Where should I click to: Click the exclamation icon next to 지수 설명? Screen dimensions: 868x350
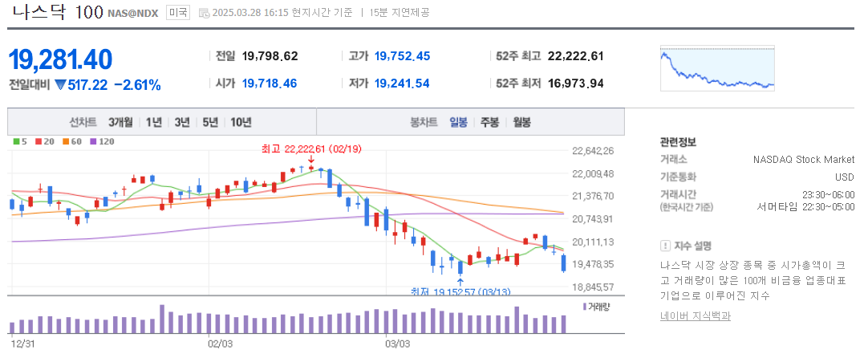[x=665, y=246]
